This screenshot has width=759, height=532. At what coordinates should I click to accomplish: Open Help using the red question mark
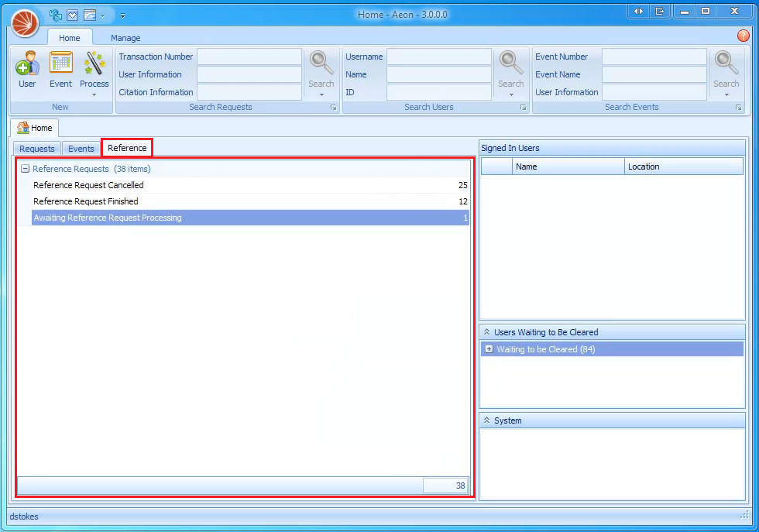tap(743, 35)
